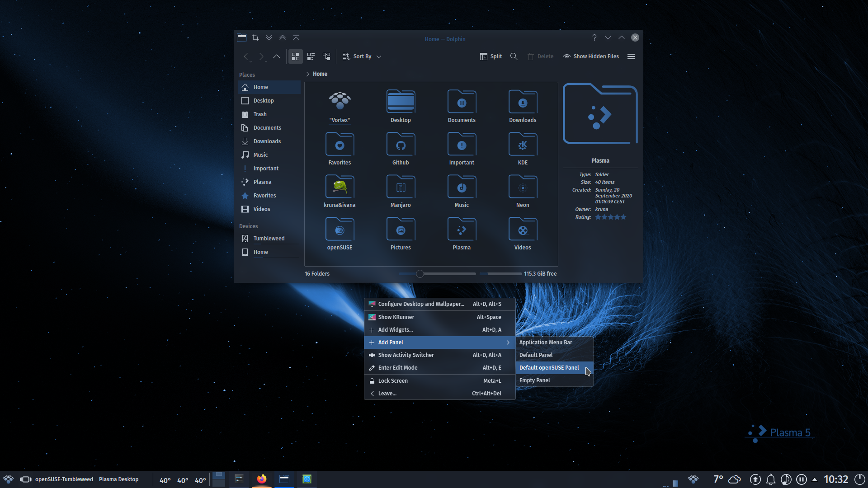This screenshot has height=488, width=868.
Task: Select Home in Places sidebar
Action: 269,87
